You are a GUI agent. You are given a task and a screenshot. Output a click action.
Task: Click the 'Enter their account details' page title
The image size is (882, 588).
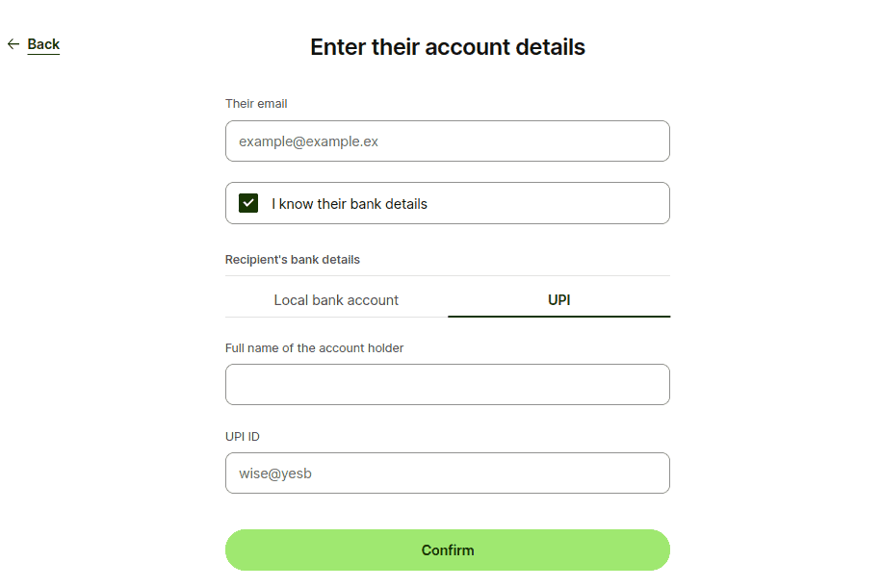[x=447, y=47]
